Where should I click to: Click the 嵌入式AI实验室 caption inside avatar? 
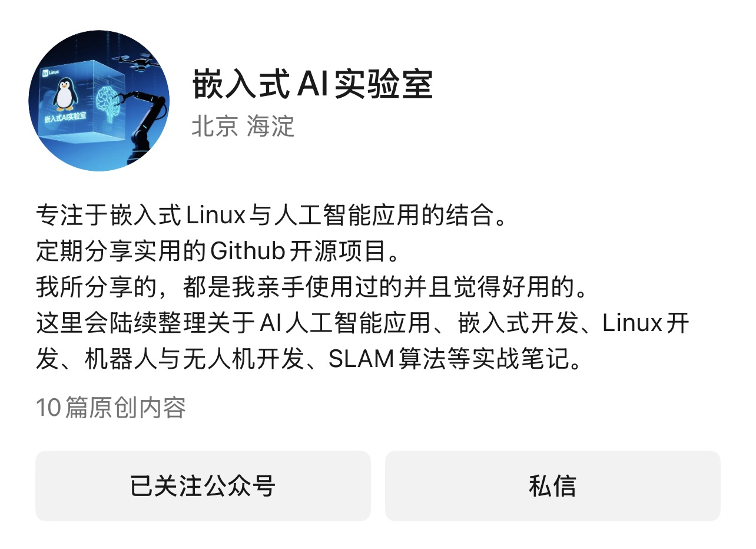(x=65, y=117)
